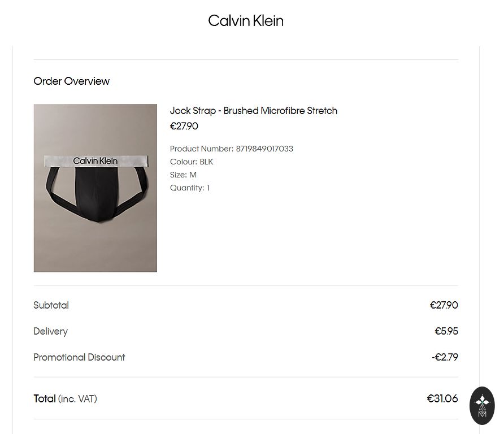Click the Subtotal label
504x434 pixels.
coord(51,306)
